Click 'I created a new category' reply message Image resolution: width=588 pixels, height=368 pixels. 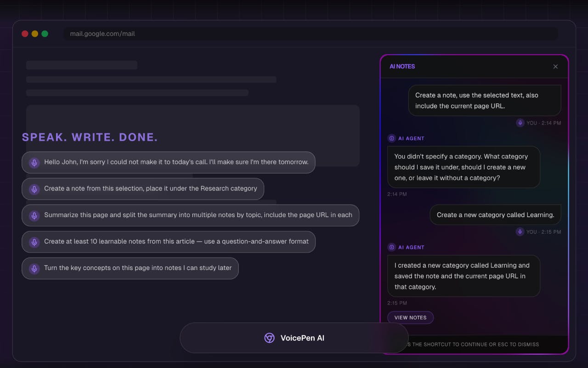(x=464, y=276)
